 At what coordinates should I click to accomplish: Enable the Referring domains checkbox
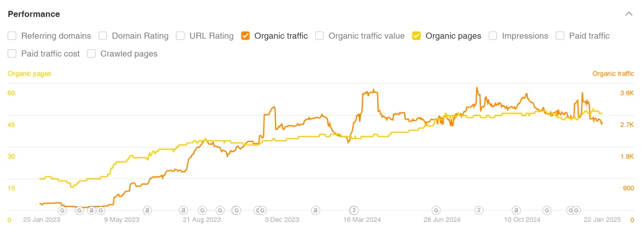12,36
